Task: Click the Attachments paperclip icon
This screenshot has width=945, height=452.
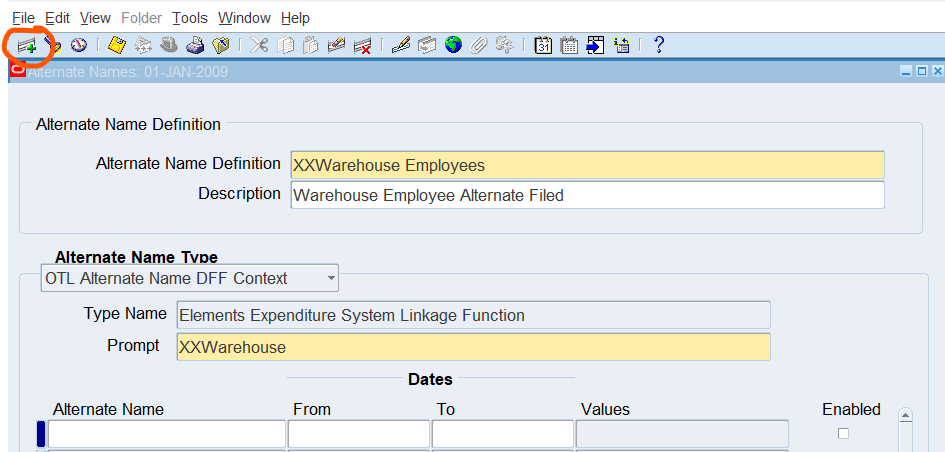Action: (x=479, y=45)
